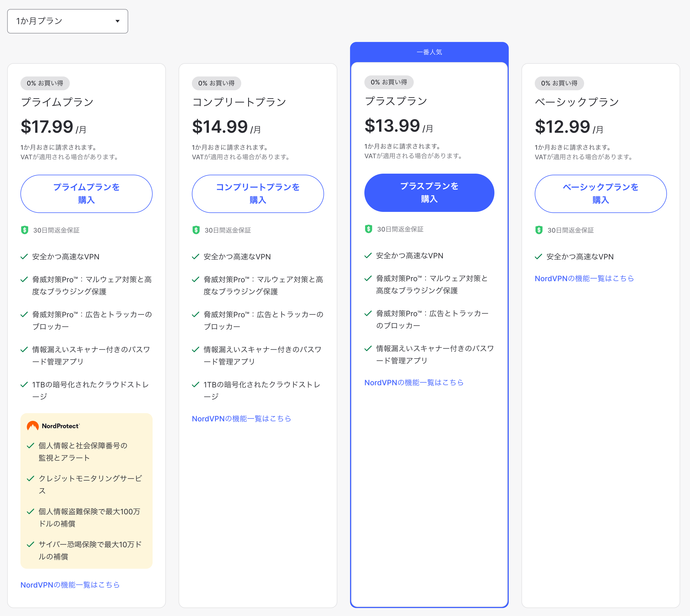Screen dimensions: 690x616
Task: Click 0% お買い得 badge in コンプリートプラン card
Action: (x=217, y=83)
